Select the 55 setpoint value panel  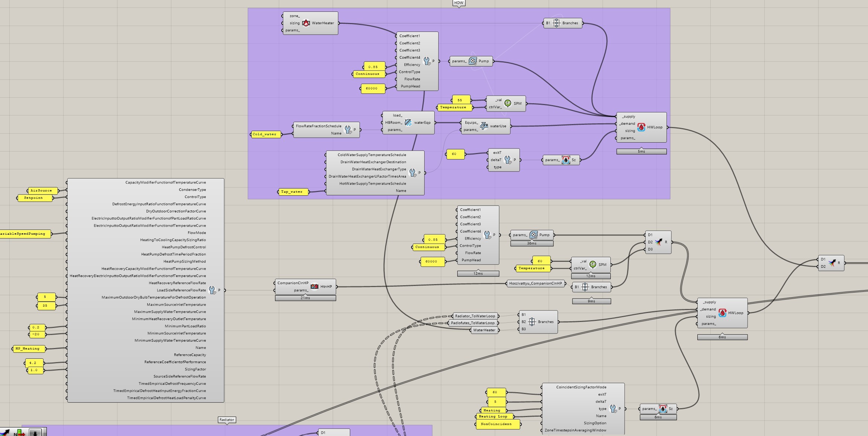click(x=461, y=100)
